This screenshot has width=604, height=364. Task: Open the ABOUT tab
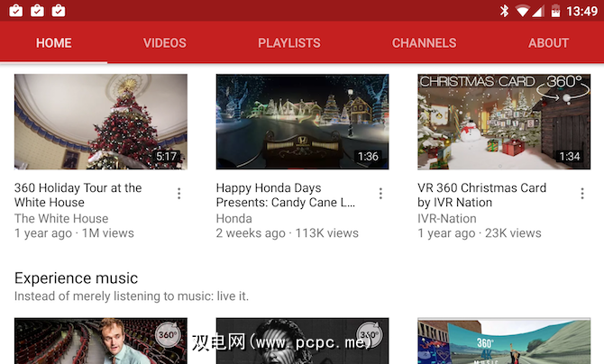pyautogui.click(x=548, y=42)
